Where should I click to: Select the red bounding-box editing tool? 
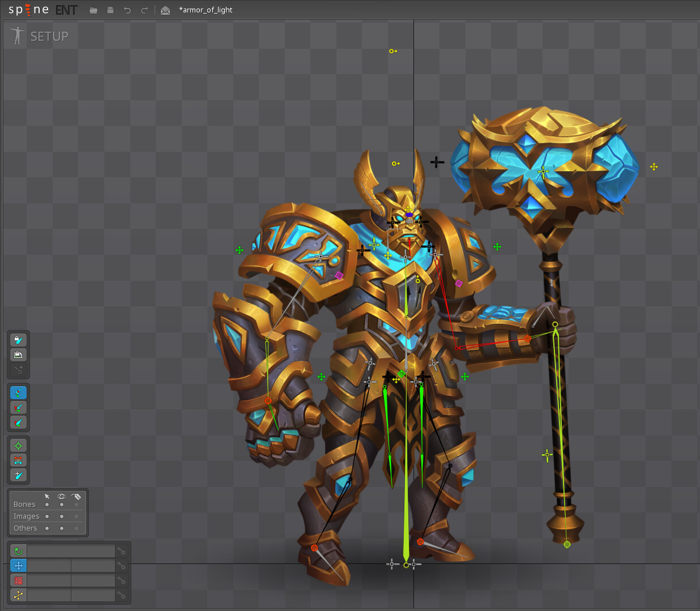18,460
